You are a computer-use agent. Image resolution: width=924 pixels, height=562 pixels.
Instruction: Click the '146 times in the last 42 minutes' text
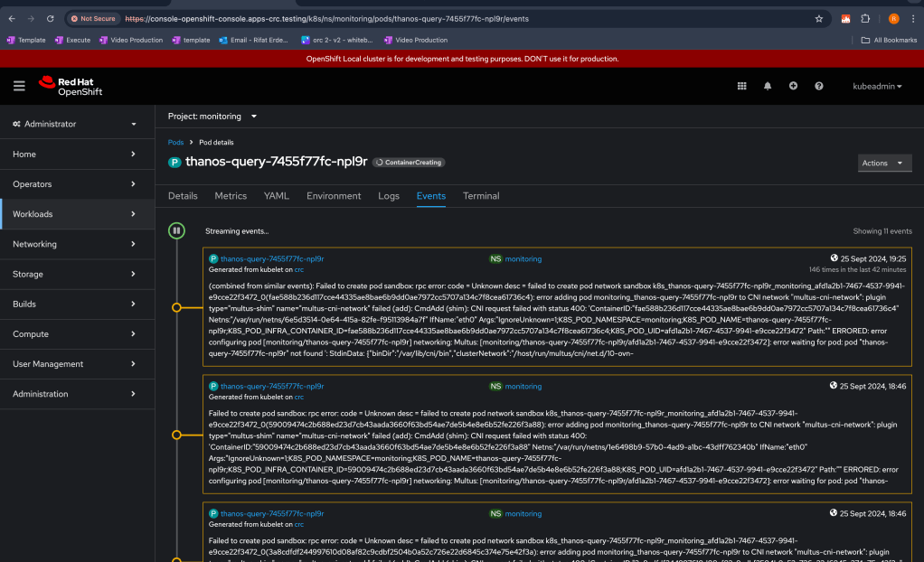coord(857,270)
